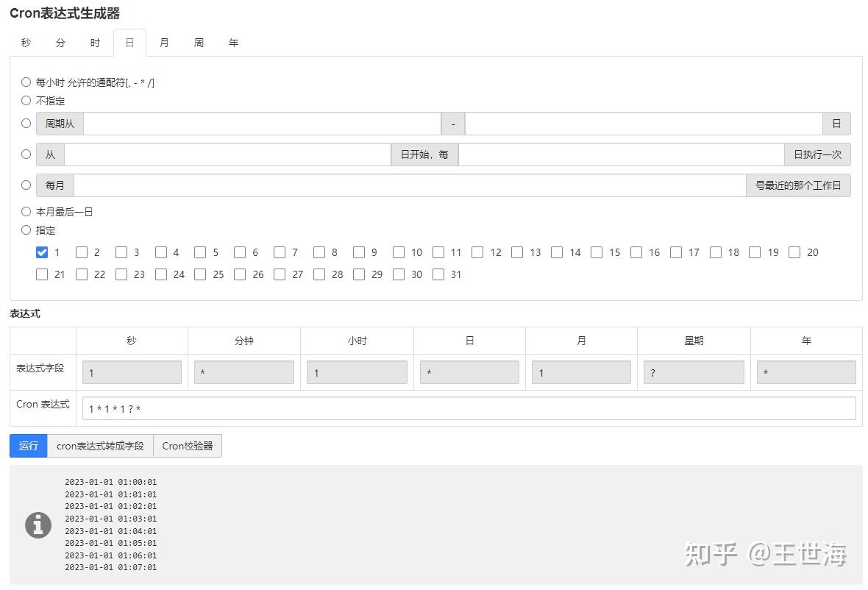The image size is (868, 590).
Task: Check day 10 checkbox
Action: tap(399, 252)
